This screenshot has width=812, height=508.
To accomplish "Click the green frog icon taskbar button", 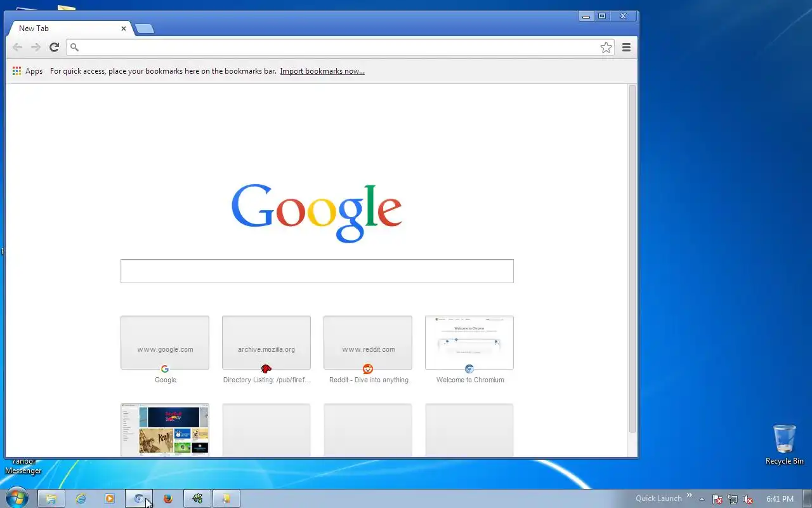I will coord(197,498).
